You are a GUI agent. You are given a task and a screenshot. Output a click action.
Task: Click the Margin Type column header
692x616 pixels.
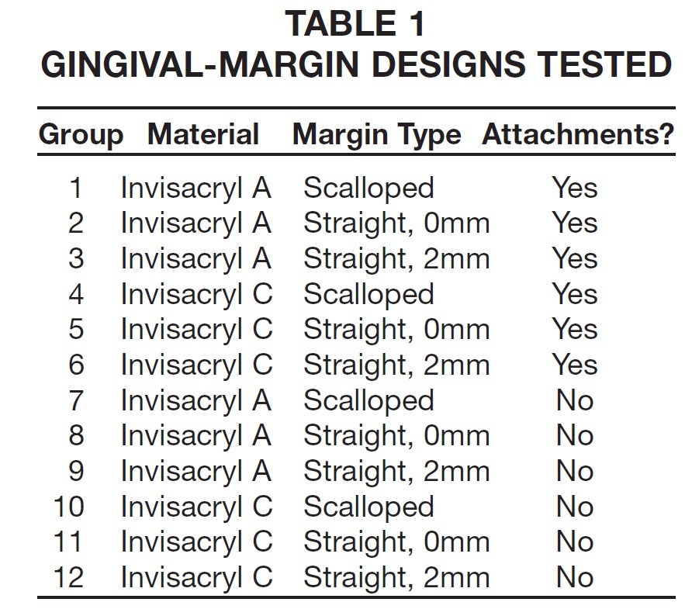(376, 134)
